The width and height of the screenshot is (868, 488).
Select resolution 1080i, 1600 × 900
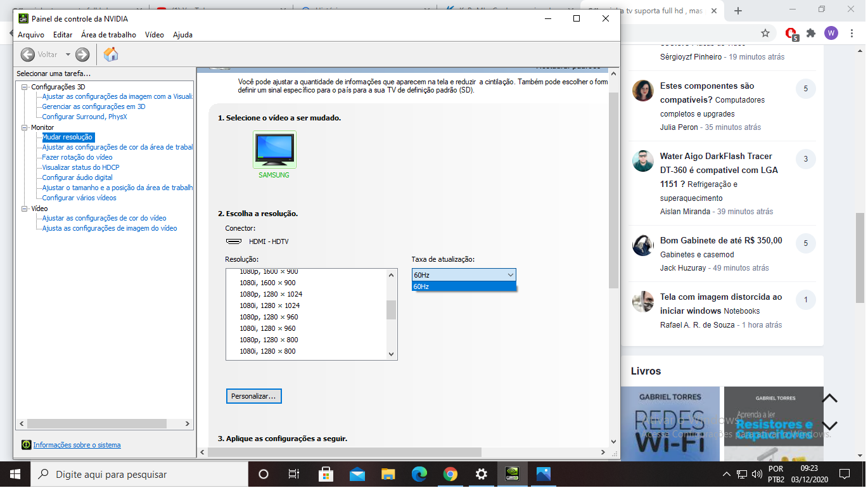pyautogui.click(x=267, y=283)
